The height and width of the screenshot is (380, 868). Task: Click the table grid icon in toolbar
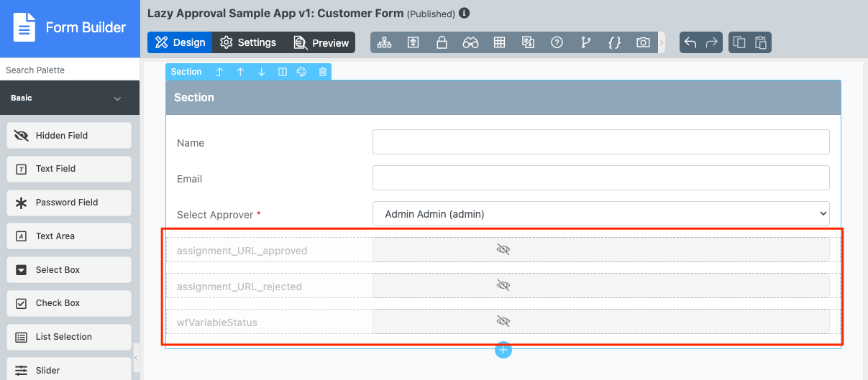coord(499,42)
